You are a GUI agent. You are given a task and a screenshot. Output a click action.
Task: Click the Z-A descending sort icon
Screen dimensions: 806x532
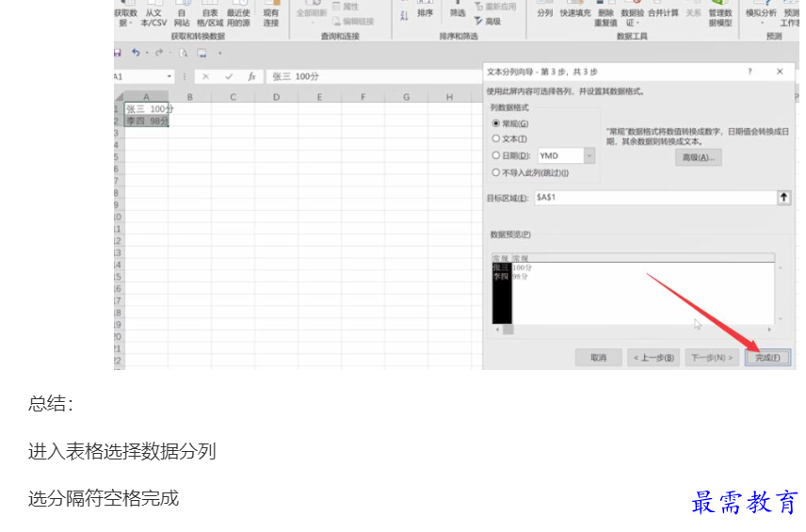(404, 16)
